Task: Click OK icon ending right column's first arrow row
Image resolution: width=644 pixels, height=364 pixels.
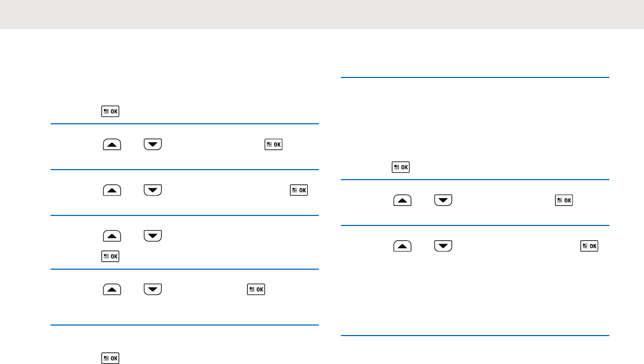Action: coord(565,200)
